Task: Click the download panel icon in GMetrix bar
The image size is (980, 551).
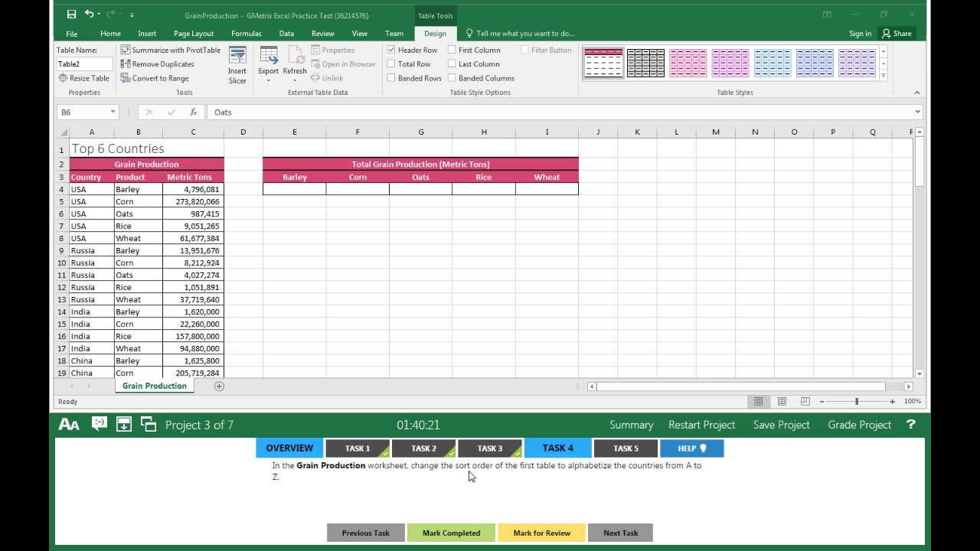Action: 123,424
